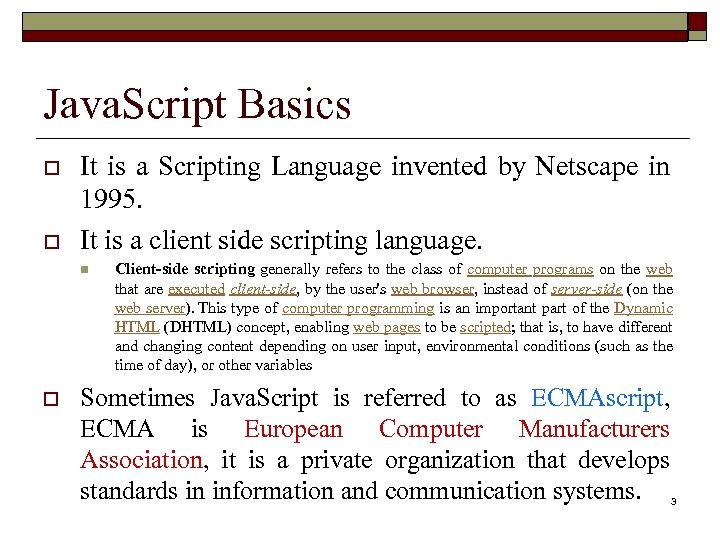720x540 pixels.
Task: Click the underlined "HTML" link
Action: point(137,327)
